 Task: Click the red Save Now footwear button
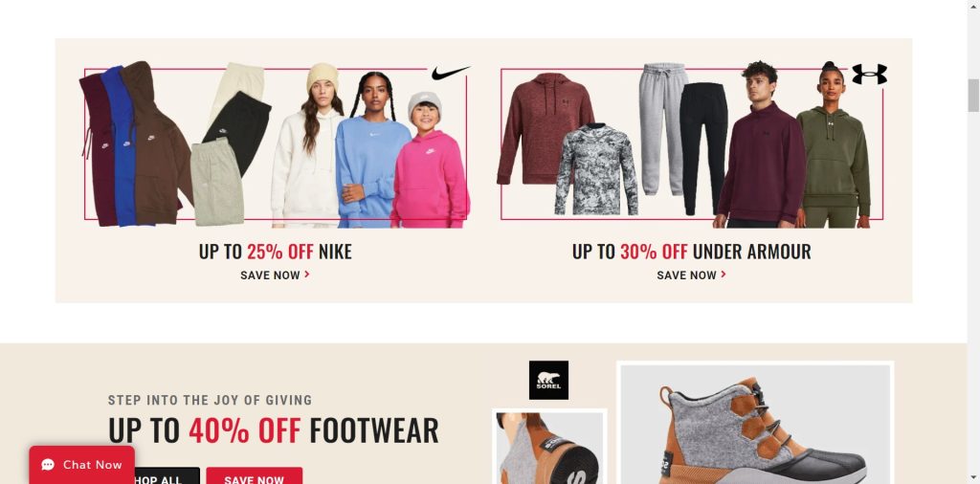pyautogui.click(x=255, y=477)
